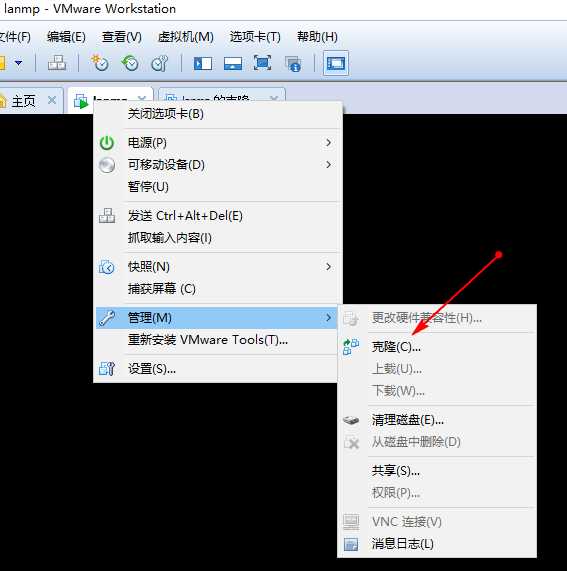Click the running VM icon on lanmp tab

tap(81, 101)
